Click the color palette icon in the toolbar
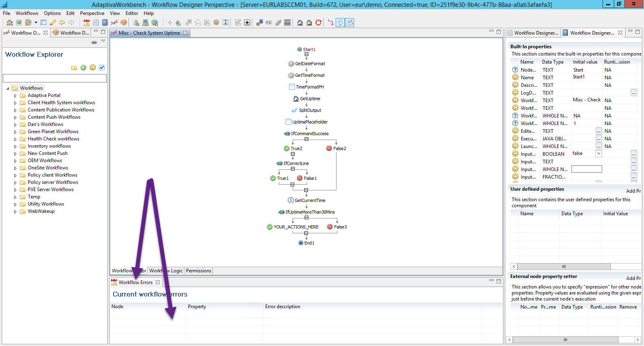The height and width of the screenshot is (346, 644). pyautogui.click(x=124, y=23)
